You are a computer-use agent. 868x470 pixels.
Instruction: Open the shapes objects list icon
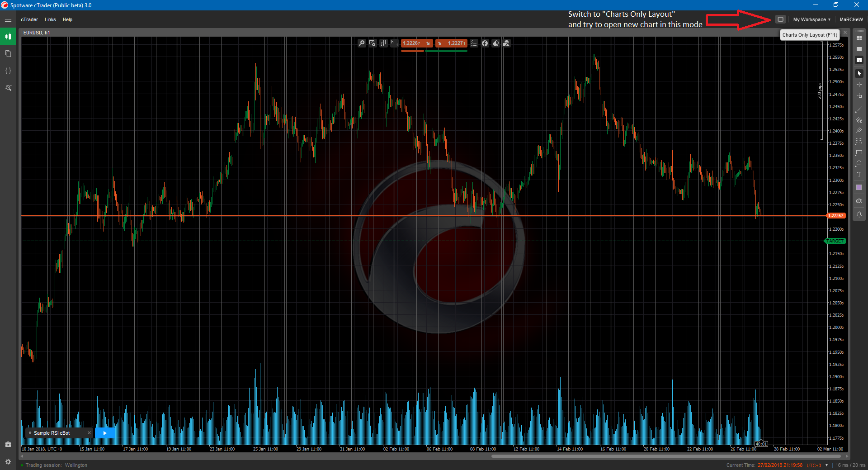(506, 43)
